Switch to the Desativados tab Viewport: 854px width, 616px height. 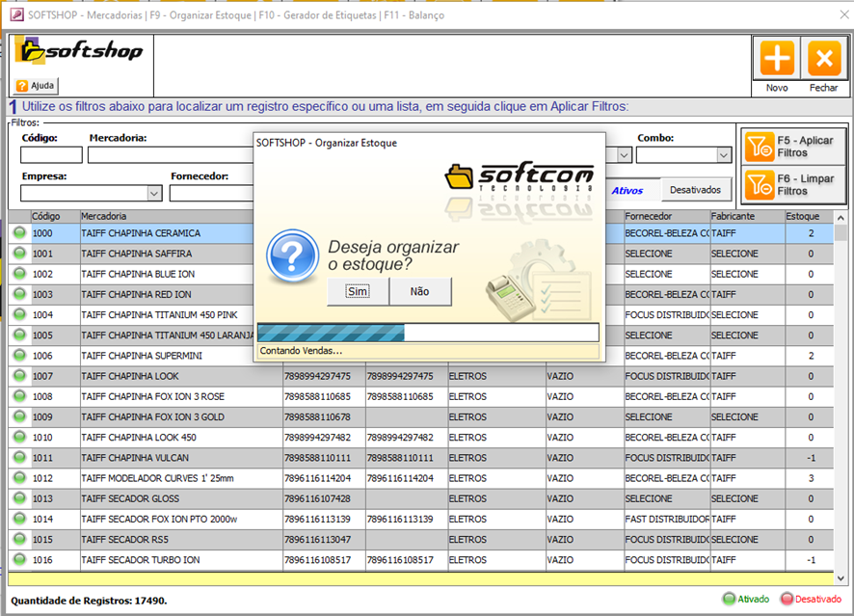(x=695, y=191)
